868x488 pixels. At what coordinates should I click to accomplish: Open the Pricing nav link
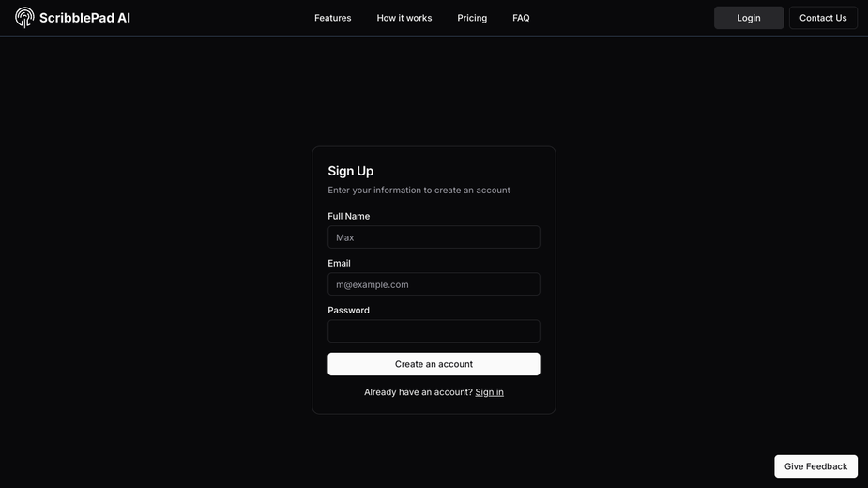tap(472, 18)
